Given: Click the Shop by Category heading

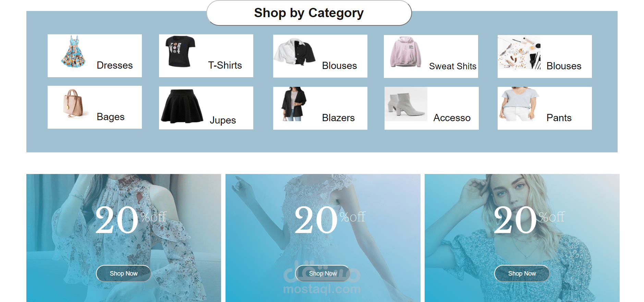Looking at the screenshot, I should click(309, 13).
